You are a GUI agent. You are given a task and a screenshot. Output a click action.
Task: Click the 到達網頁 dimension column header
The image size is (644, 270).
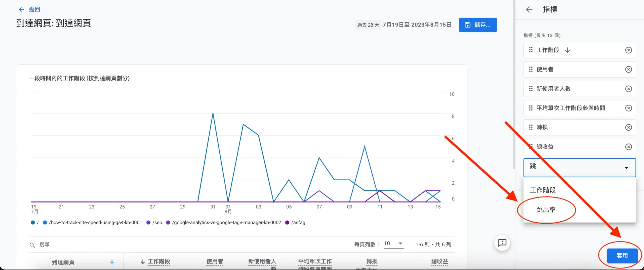[63, 262]
